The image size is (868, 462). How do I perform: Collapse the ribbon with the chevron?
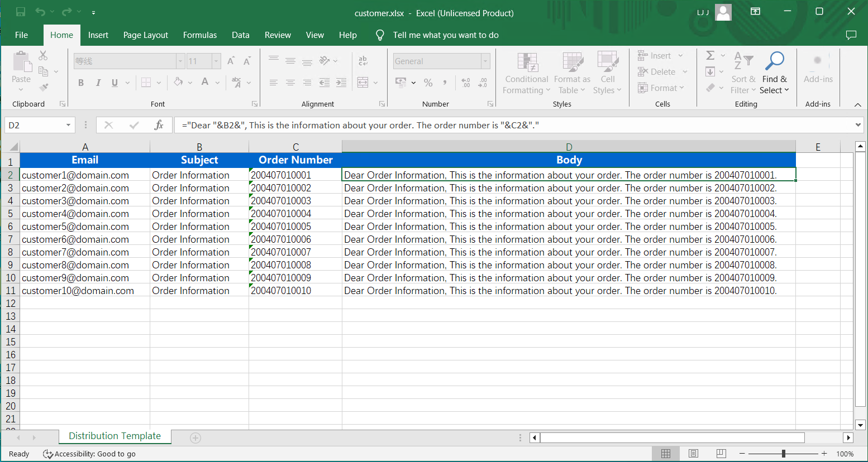point(858,104)
